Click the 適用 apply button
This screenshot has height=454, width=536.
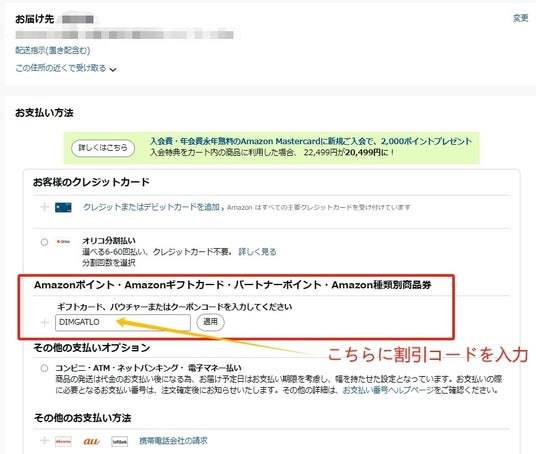[210, 322]
